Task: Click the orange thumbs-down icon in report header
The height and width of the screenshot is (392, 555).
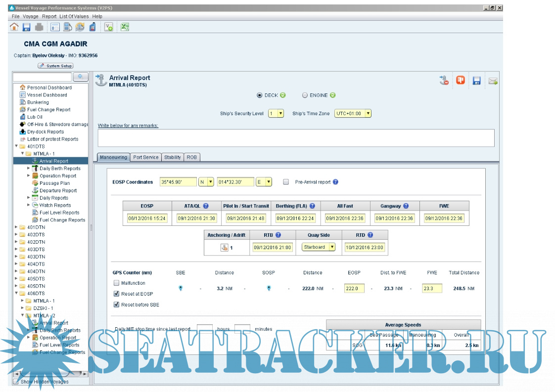Action: coord(460,81)
